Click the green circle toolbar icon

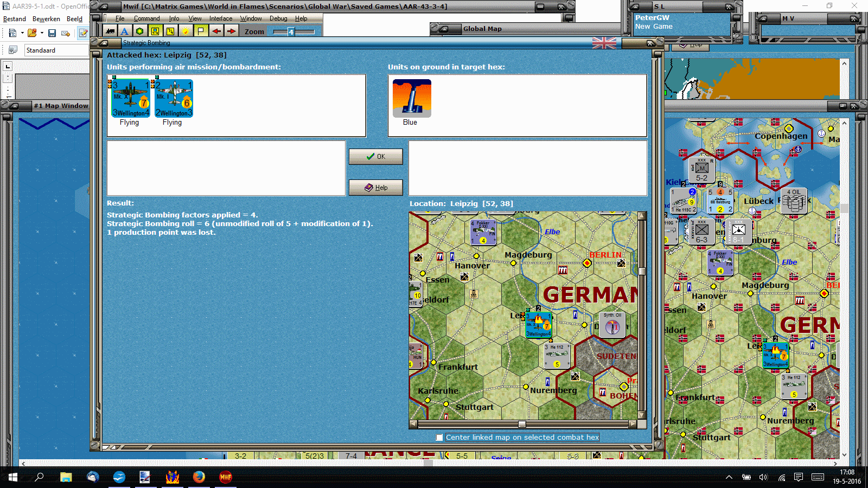[x=140, y=31]
